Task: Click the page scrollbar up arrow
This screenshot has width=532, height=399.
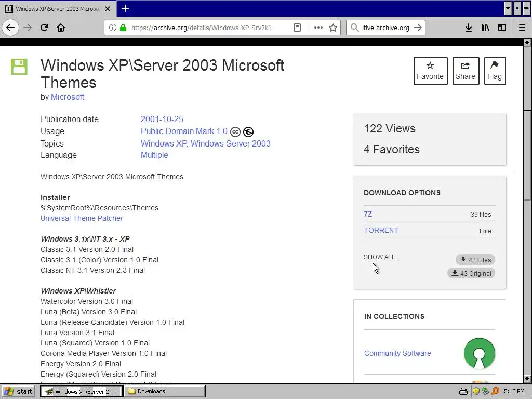Action: [527, 43]
